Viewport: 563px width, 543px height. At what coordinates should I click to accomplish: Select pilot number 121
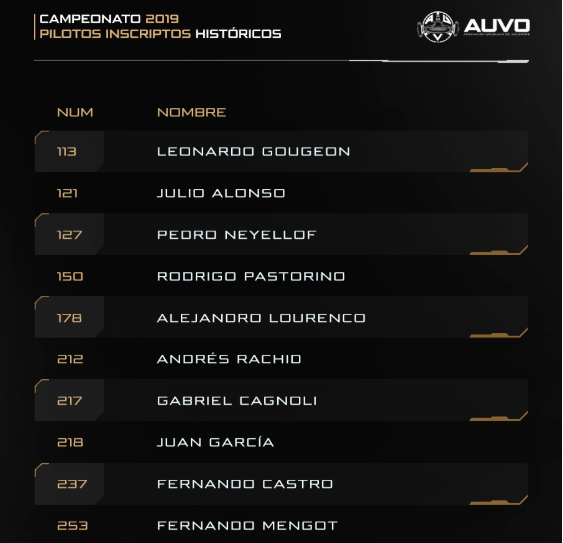[67, 193]
